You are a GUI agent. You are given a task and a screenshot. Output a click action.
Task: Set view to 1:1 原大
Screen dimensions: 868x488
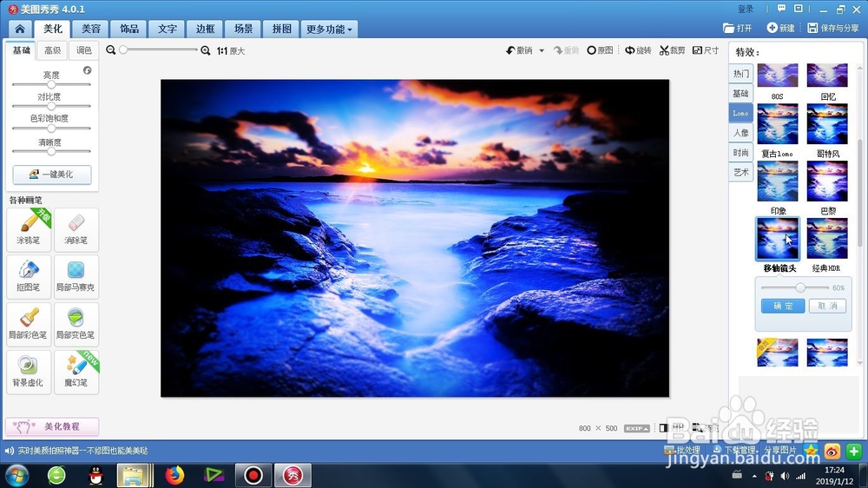[231, 51]
